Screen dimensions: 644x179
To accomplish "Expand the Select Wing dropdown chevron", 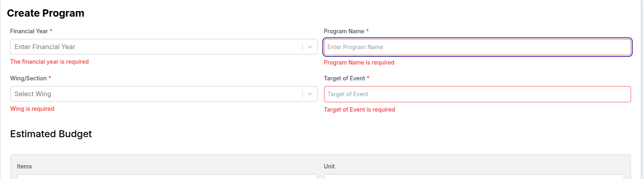I will (310, 94).
